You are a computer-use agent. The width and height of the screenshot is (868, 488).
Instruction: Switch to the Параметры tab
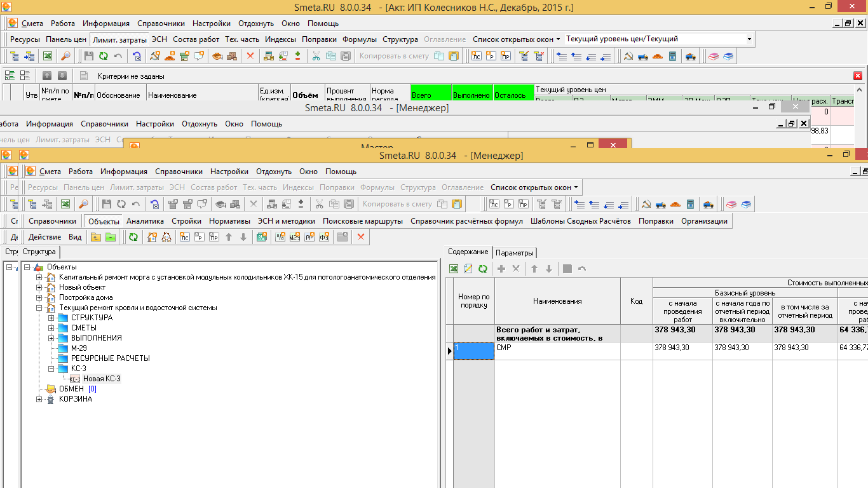click(x=515, y=253)
